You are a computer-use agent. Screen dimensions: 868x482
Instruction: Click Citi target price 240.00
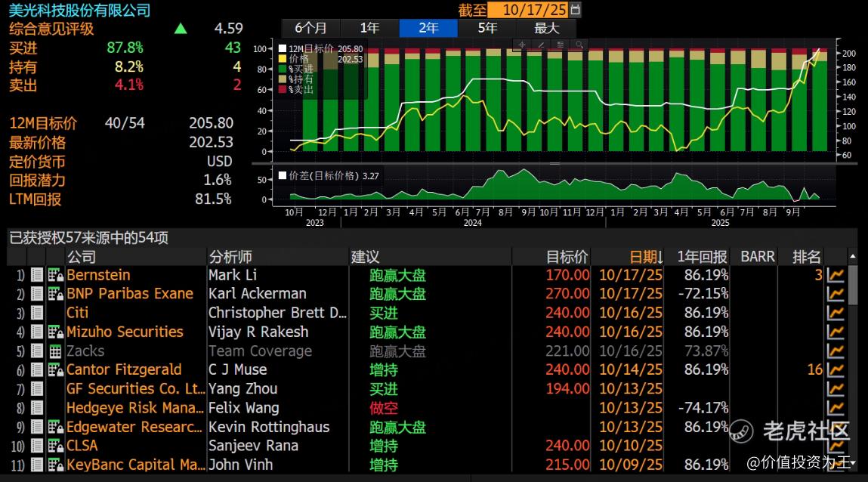tap(567, 313)
